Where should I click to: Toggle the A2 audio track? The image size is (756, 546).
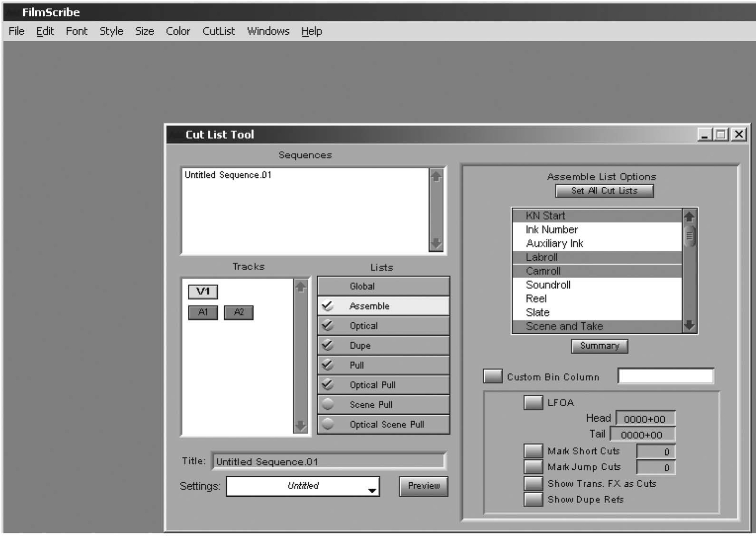(239, 312)
